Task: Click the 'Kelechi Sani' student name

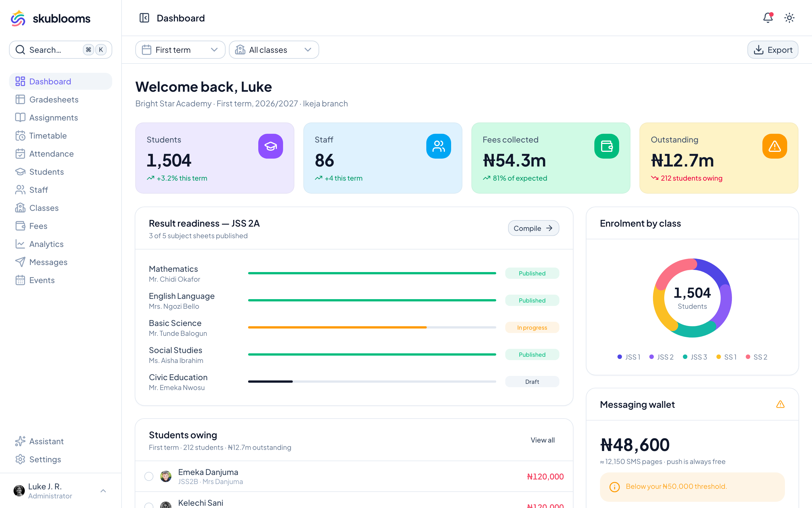Action: (200, 503)
